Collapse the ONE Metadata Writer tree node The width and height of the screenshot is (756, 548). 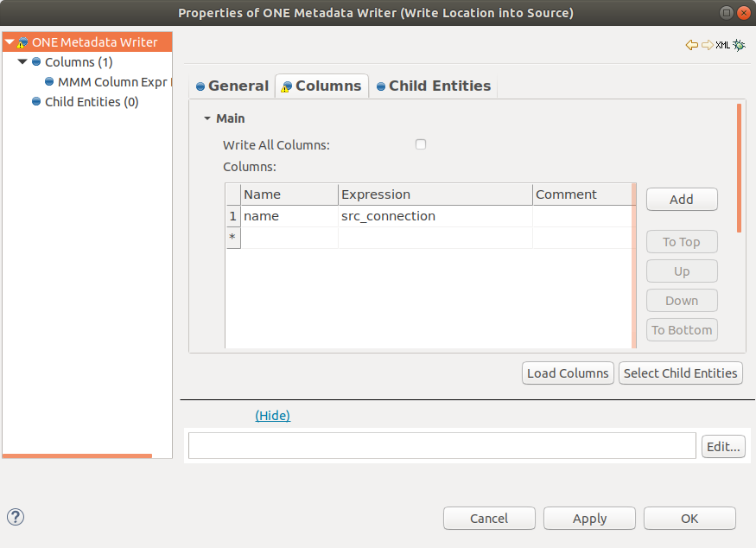(x=10, y=41)
